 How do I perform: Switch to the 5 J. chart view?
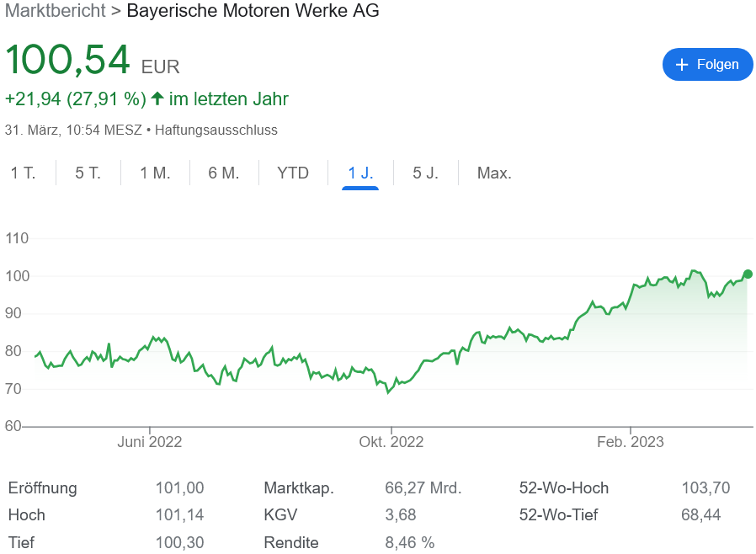click(425, 173)
